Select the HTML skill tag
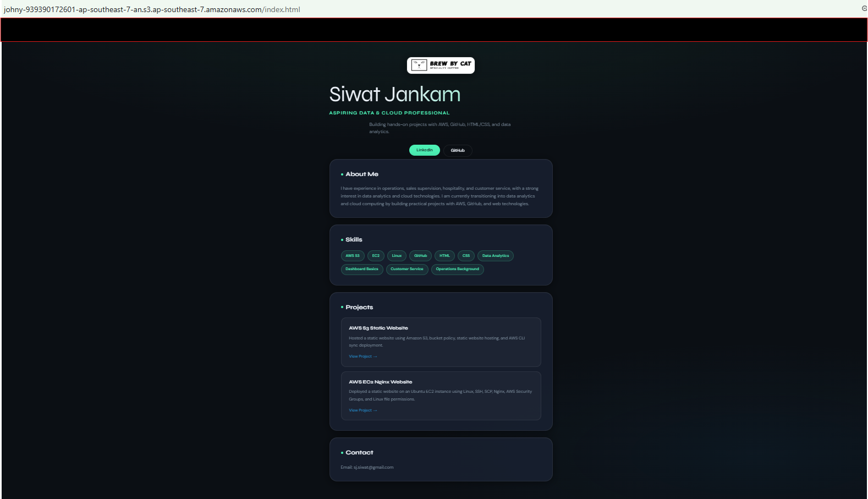This screenshot has width=868, height=499. click(444, 256)
